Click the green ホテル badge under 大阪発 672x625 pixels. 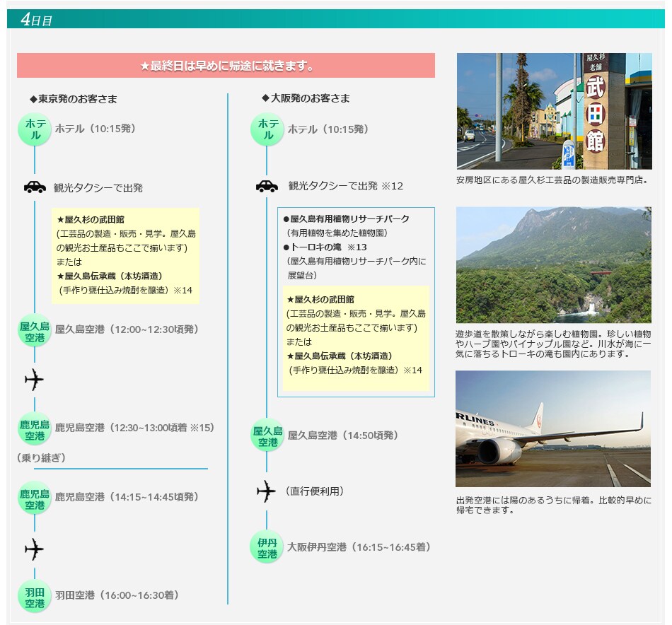pos(267,130)
